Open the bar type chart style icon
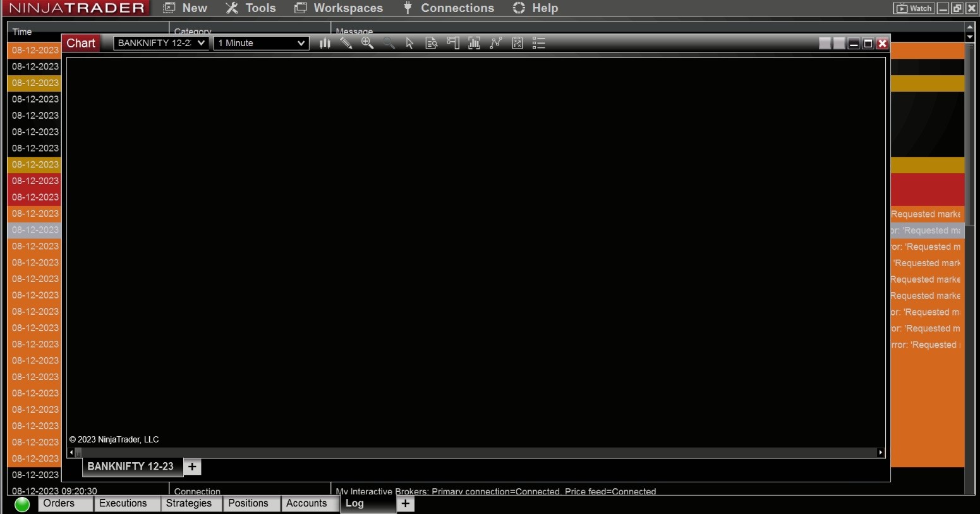This screenshot has height=514, width=980. 325,43
